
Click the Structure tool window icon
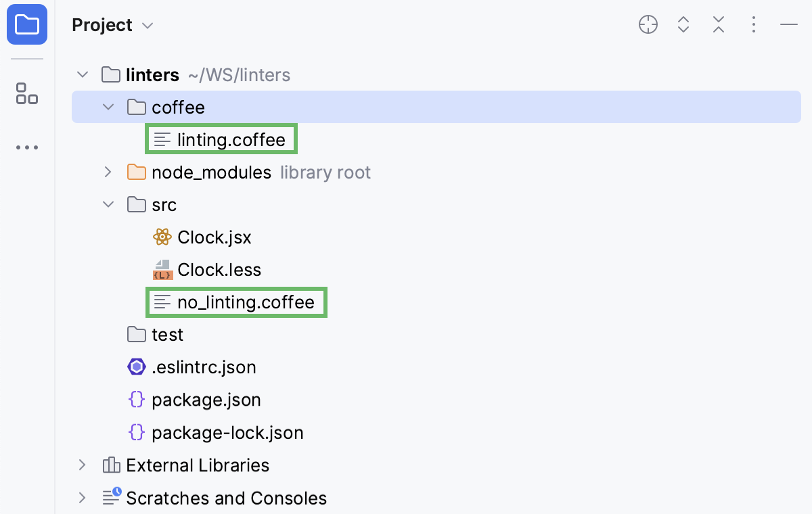[x=27, y=94]
